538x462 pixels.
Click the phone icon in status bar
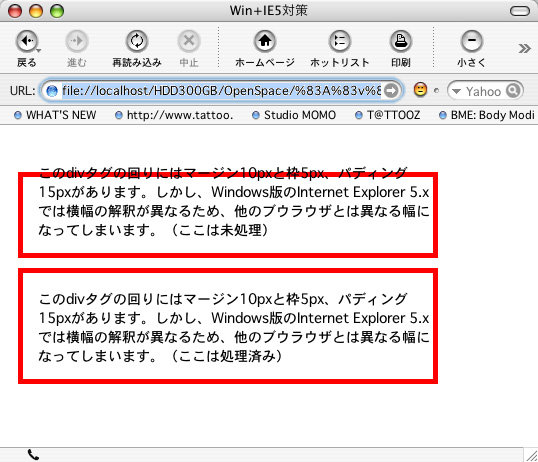tap(33, 455)
